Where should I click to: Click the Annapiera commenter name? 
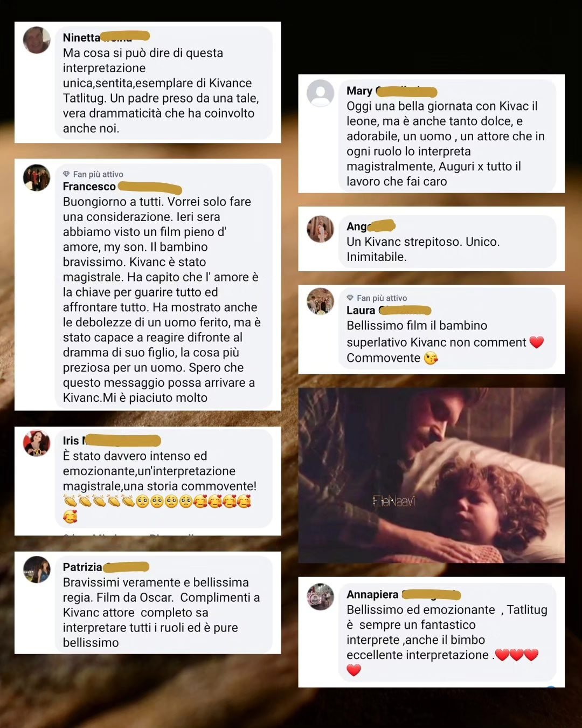tap(372, 594)
